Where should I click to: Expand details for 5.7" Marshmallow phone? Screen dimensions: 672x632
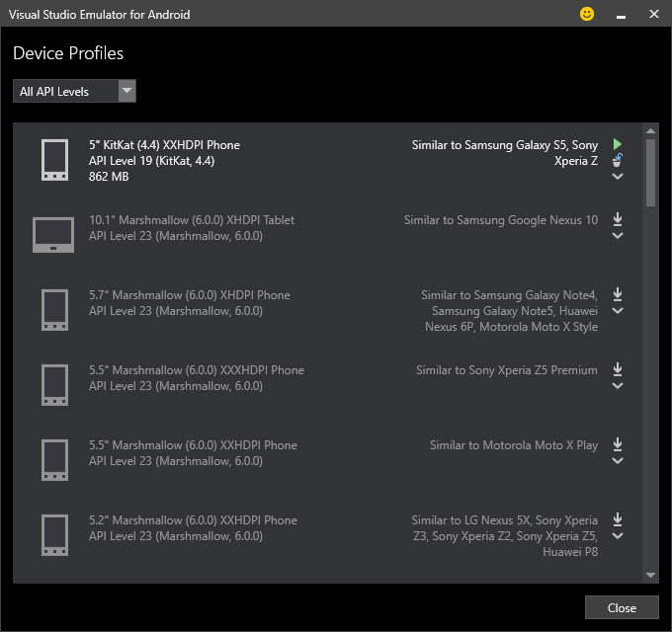coord(618,311)
